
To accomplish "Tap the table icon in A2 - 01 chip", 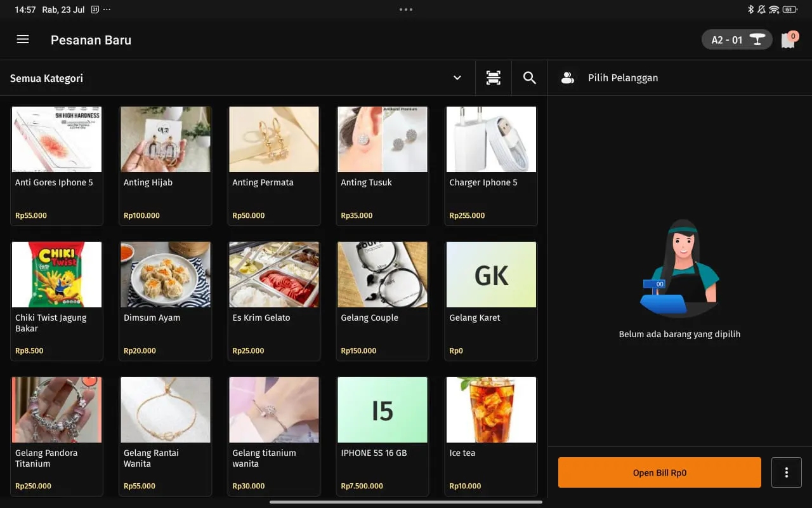I will point(757,40).
